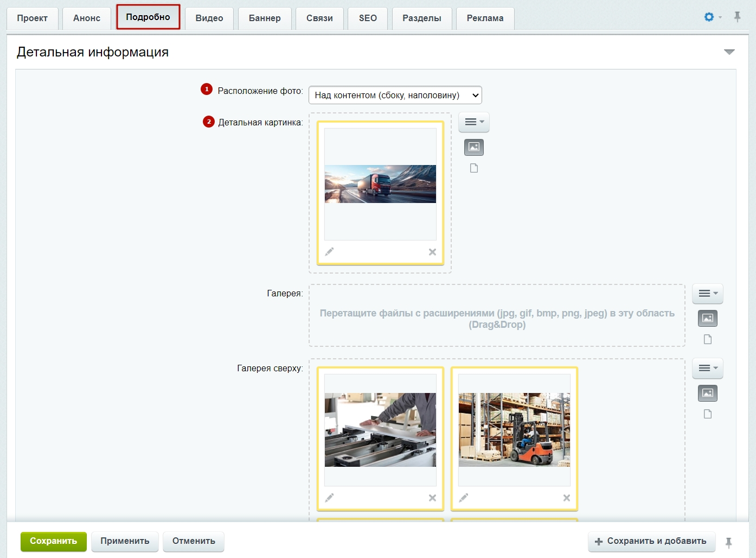This screenshot has height=558, width=756.
Task: Delete the machine worker gallery image
Action: click(432, 498)
